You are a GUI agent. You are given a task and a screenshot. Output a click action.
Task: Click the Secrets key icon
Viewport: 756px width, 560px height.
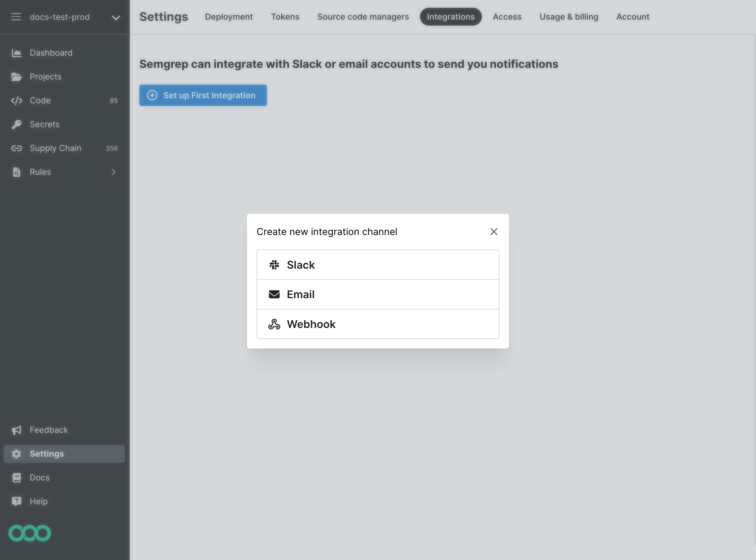point(17,125)
